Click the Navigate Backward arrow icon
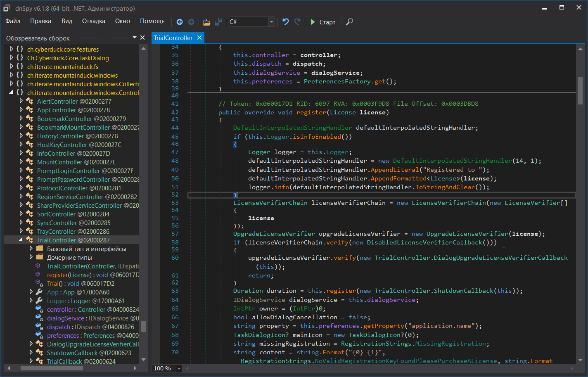Screen dimensions: 588x377 pos(179,22)
